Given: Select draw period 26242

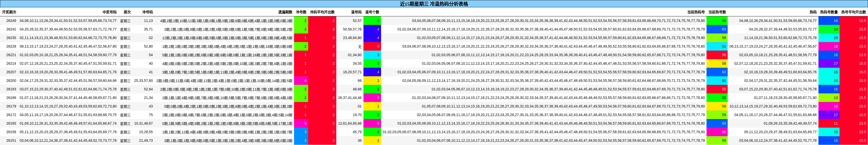Looking at the screenshot, I should pos(11,29).
